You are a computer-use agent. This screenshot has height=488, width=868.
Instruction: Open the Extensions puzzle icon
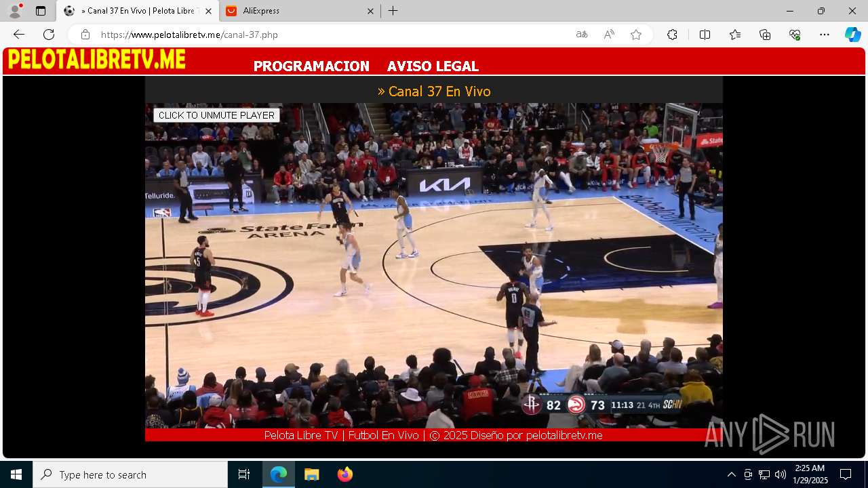coord(672,35)
